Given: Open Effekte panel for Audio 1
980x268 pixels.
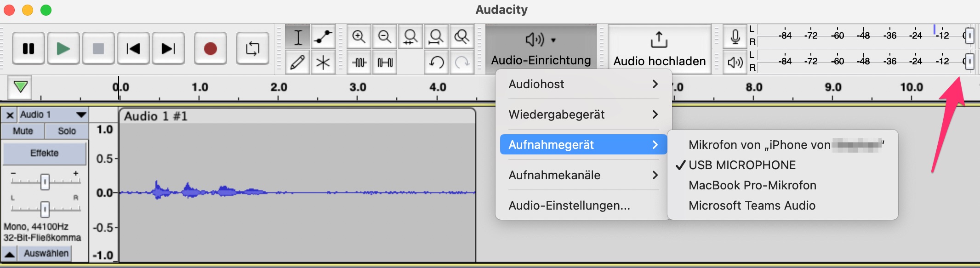Looking at the screenshot, I should 45,153.
